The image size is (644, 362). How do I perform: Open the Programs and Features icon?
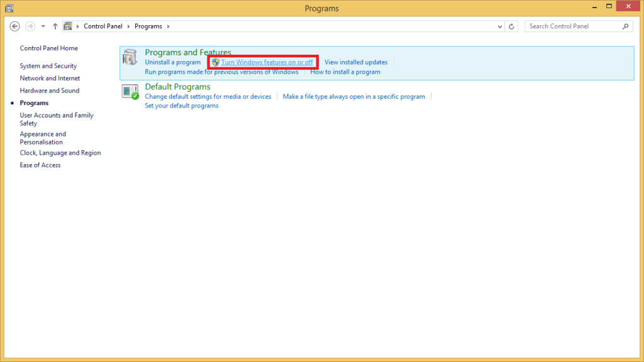pos(130,57)
